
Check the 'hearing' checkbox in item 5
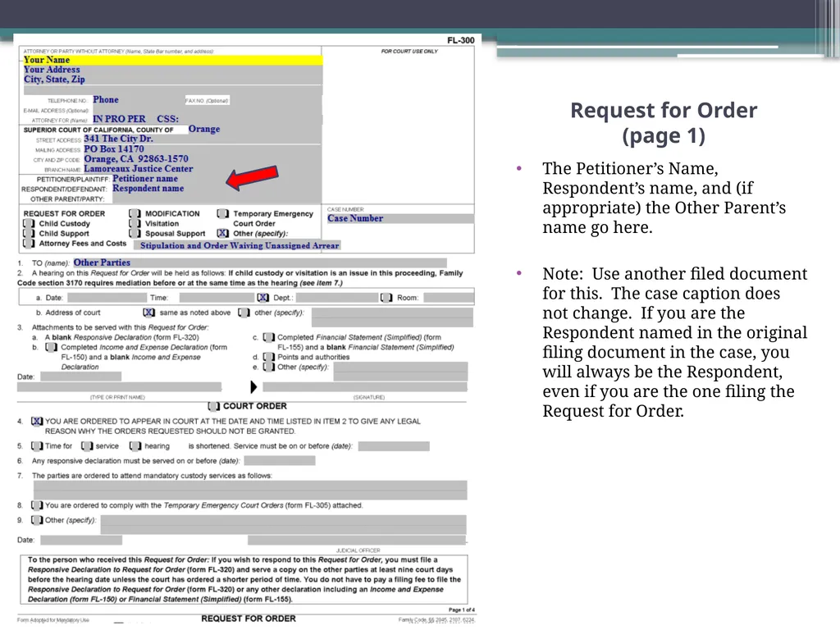135,445
